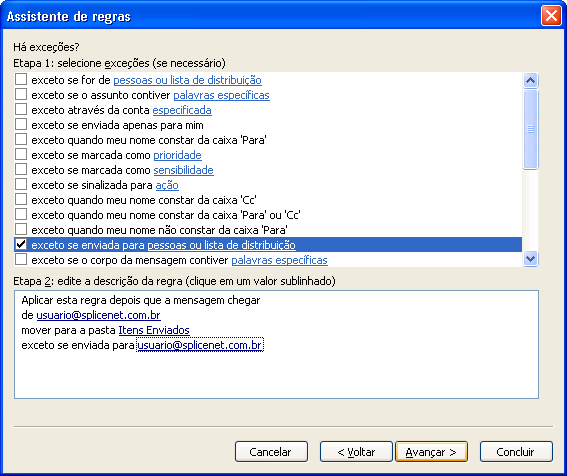
Task: Close the Assistente de regras dialog
Action: [x=551, y=16]
